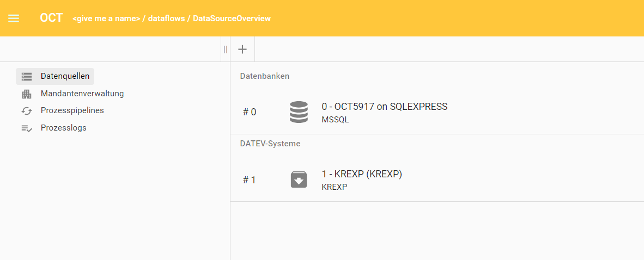Go to Mandantenverwaltung
Viewport: 644px width, 260px height.
[82, 94]
